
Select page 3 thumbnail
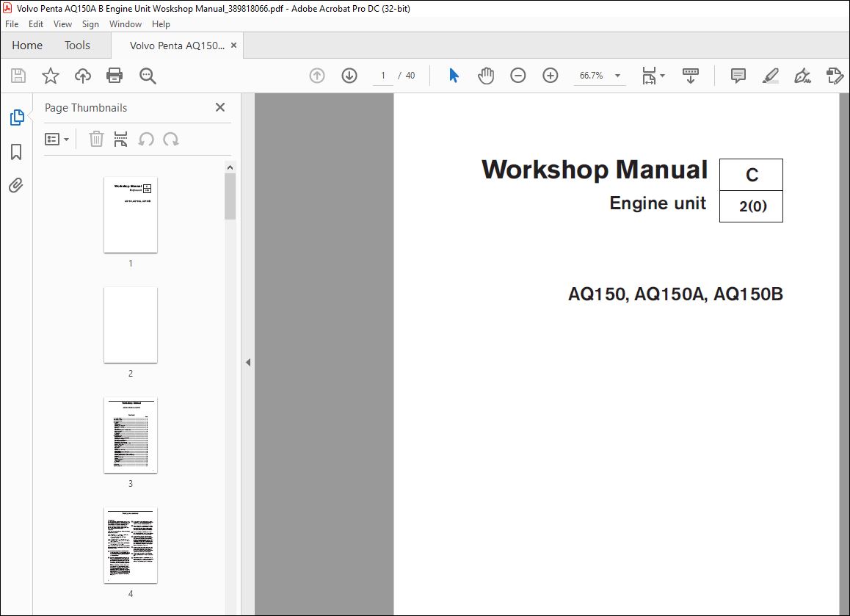pos(131,435)
